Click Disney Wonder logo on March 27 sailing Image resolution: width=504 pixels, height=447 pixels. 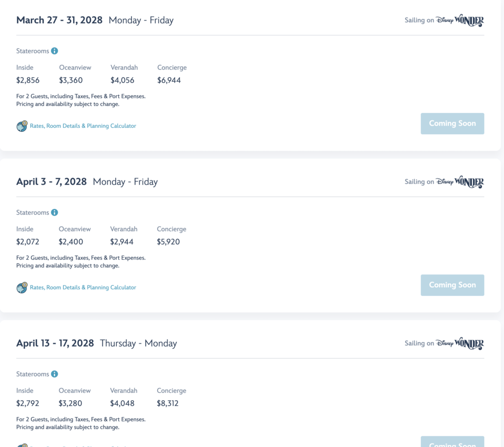tap(460, 20)
